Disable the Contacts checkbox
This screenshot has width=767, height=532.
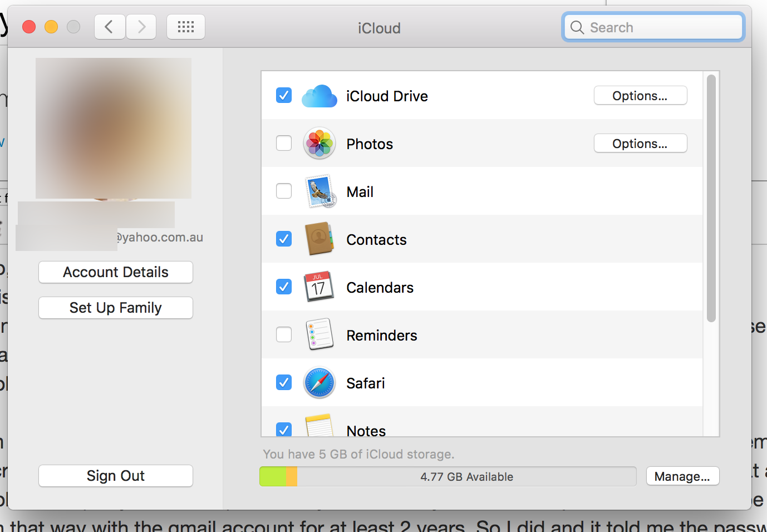(x=284, y=239)
